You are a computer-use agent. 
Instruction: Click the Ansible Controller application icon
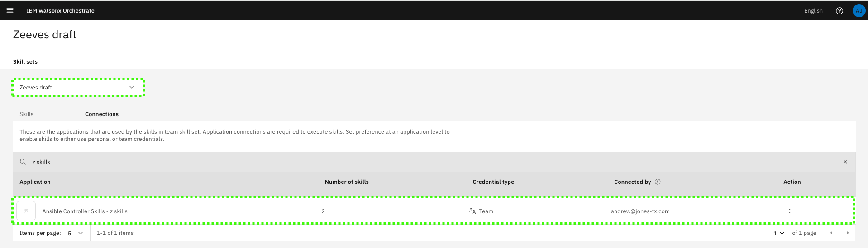pyautogui.click(x=26, y=211)
